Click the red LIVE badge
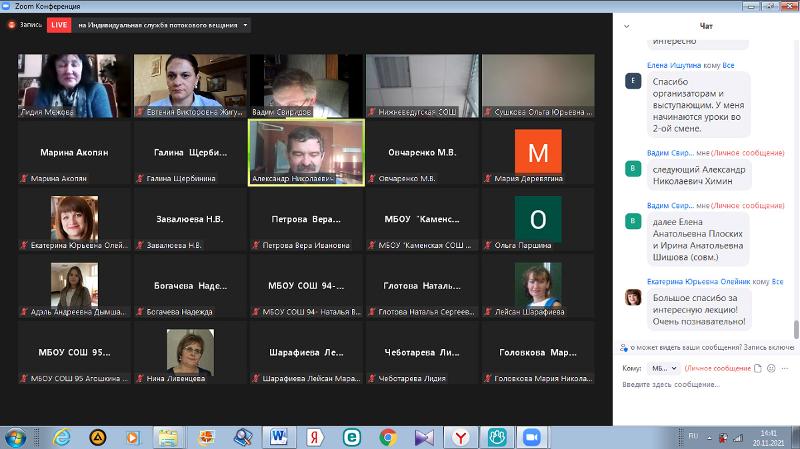 coord(58,24)
